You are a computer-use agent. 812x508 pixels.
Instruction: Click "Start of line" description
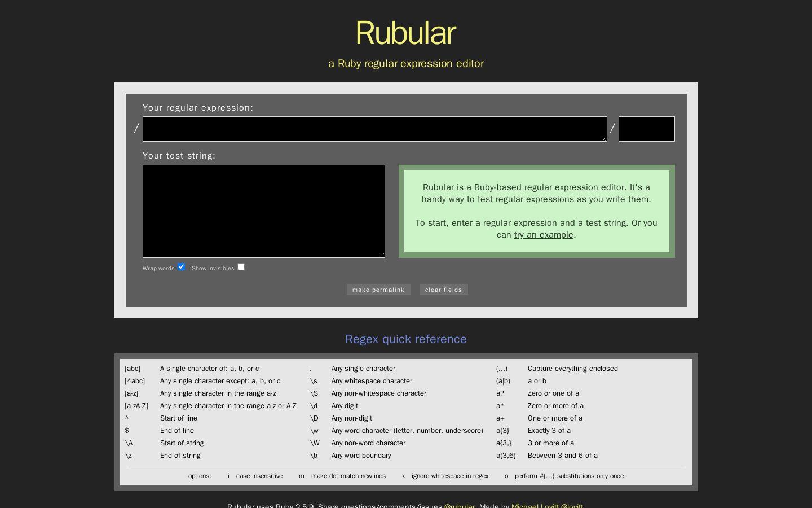pyautogui.click(x=179, y=418)
